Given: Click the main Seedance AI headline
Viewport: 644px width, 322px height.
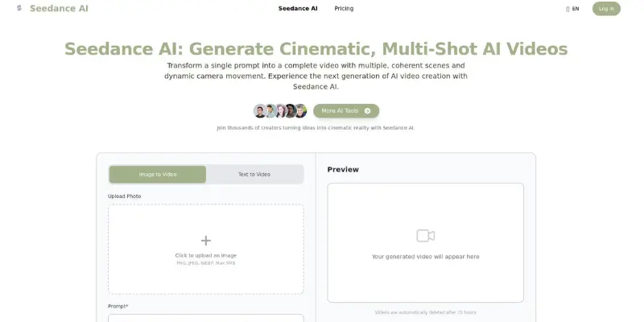Looking at the screenshot, I should tap(316, 49).
